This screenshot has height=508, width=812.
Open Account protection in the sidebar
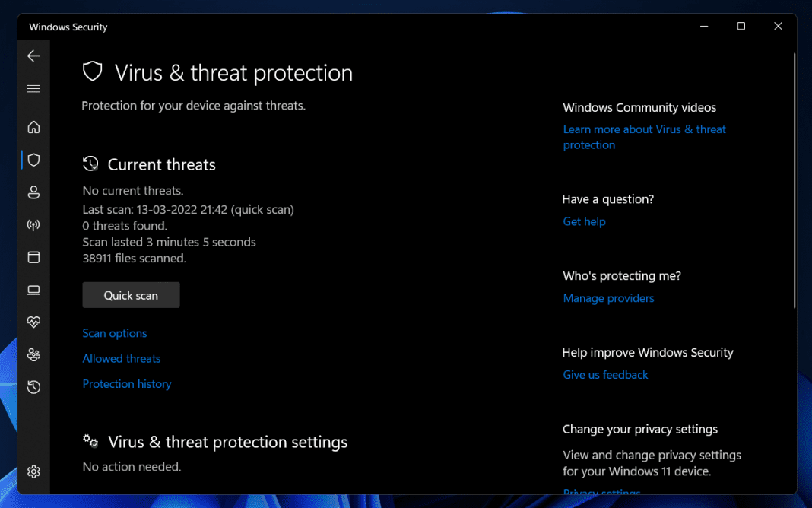33,192
